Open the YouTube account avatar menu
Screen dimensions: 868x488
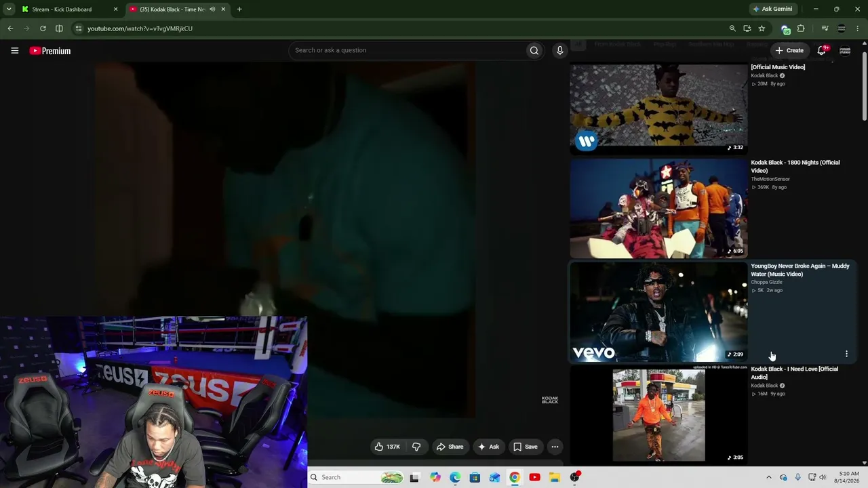845,50
